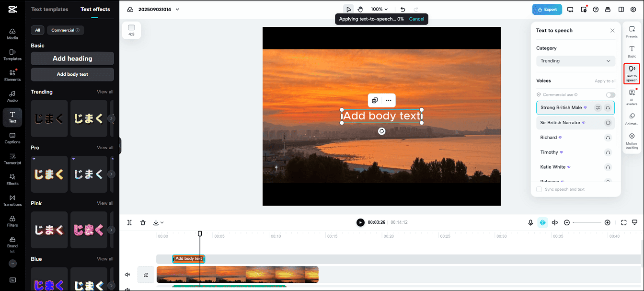This screenshot has height=291, width=644.
Task: Play the video preview
Action: tap(360, 222)
